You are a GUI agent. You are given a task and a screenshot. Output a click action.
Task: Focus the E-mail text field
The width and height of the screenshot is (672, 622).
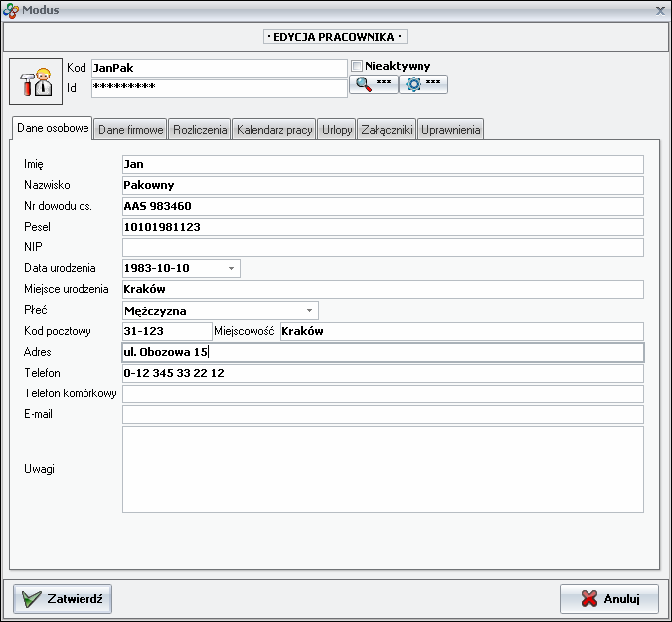pyautogui.click(x=383, y=414)
